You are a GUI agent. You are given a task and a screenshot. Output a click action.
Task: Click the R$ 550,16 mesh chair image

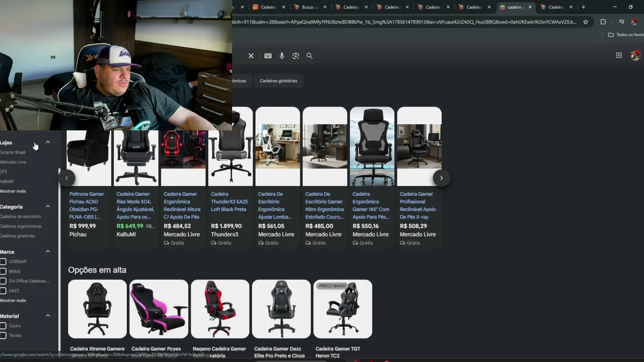tap(372, 146)
